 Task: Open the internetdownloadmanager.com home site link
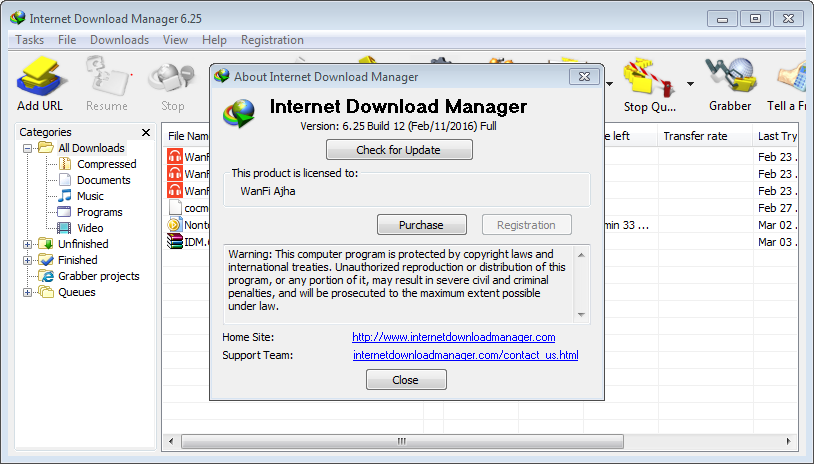pyautogui.click(x=454, y=337)
